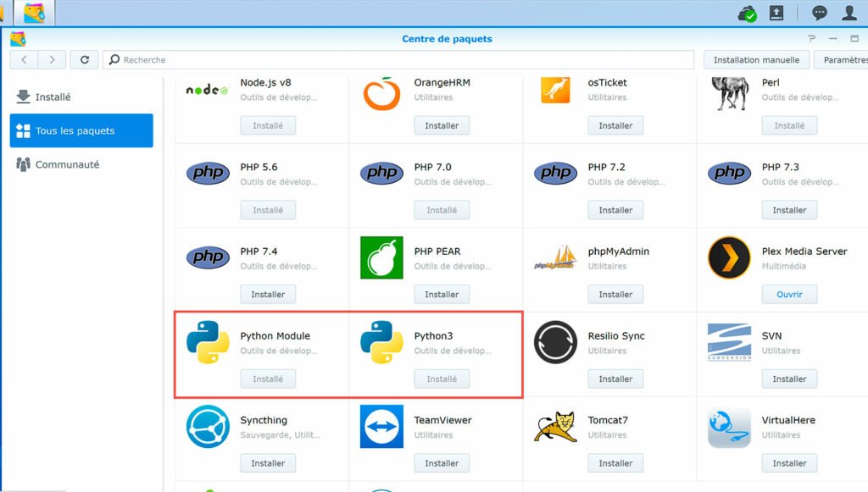Click the Python Module Installé button

(x=268, y=379)
